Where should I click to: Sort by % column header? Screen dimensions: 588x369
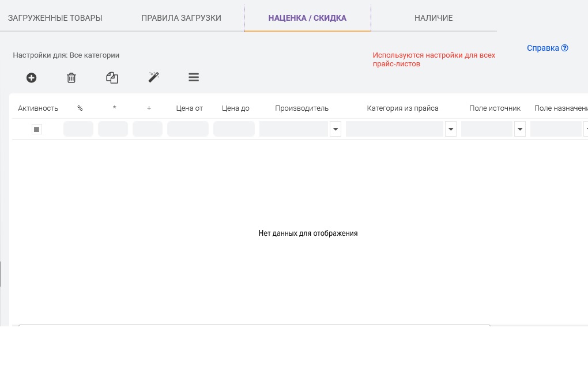pyautogui.click(x=80, y=108)
